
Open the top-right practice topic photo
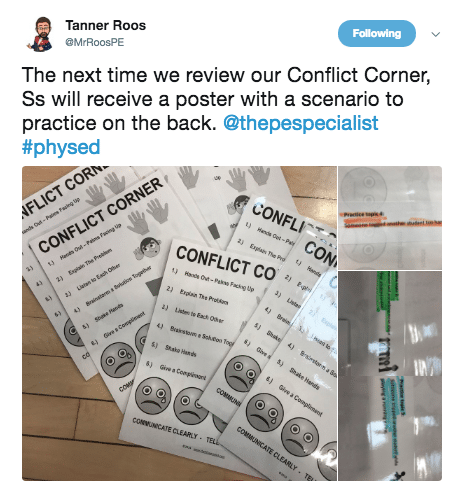click(390, 218)
